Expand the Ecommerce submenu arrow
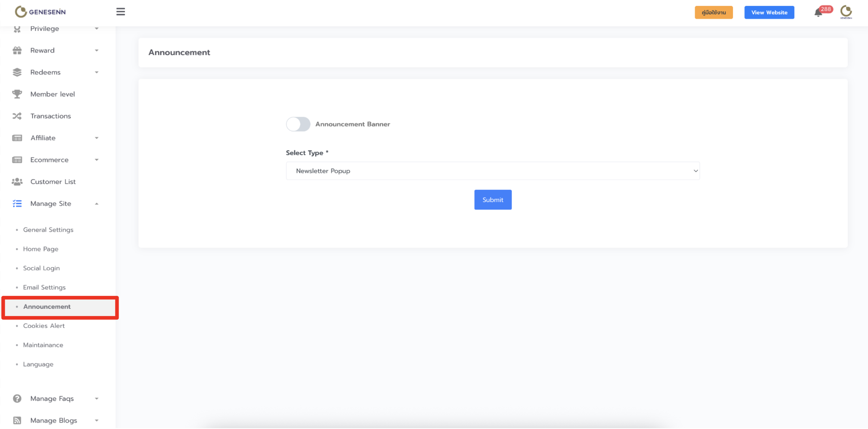 [97, 160]
